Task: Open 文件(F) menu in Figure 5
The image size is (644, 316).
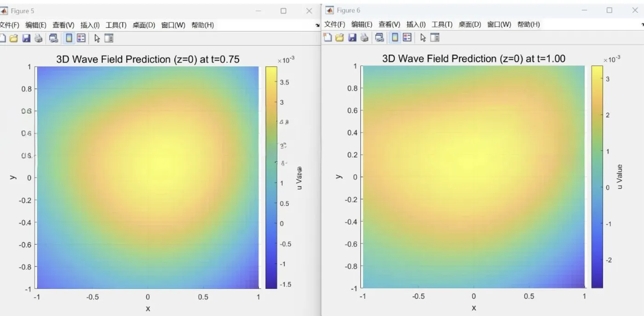Action: [9, 25]
